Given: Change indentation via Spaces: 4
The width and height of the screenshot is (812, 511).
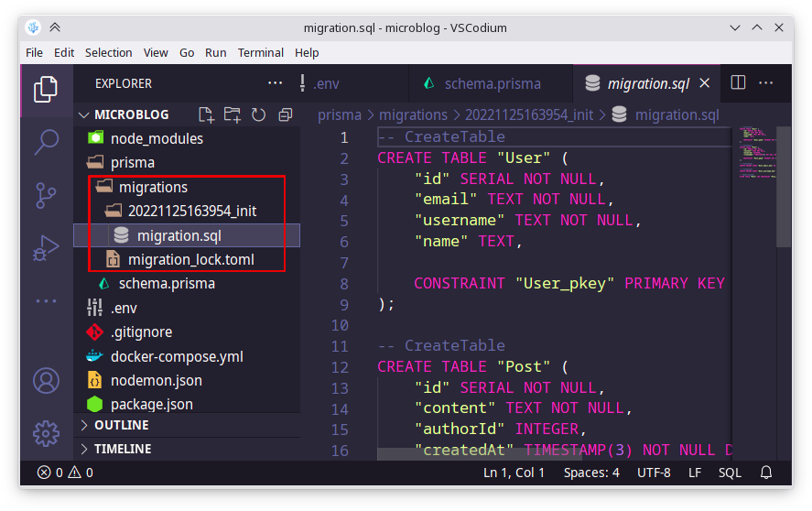Looking at the screenshot, I should pyautogui.click(x=591, y=473).
